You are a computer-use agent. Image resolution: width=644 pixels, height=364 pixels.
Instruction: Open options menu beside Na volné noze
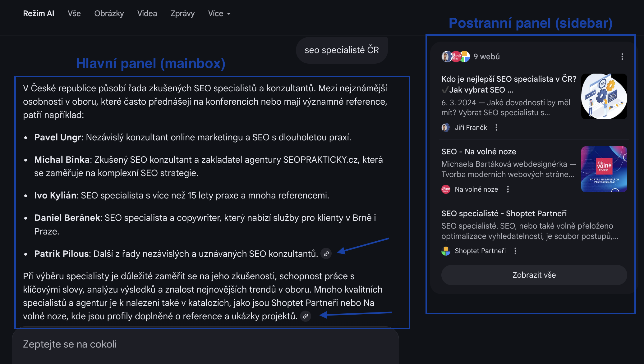[508, 189]
